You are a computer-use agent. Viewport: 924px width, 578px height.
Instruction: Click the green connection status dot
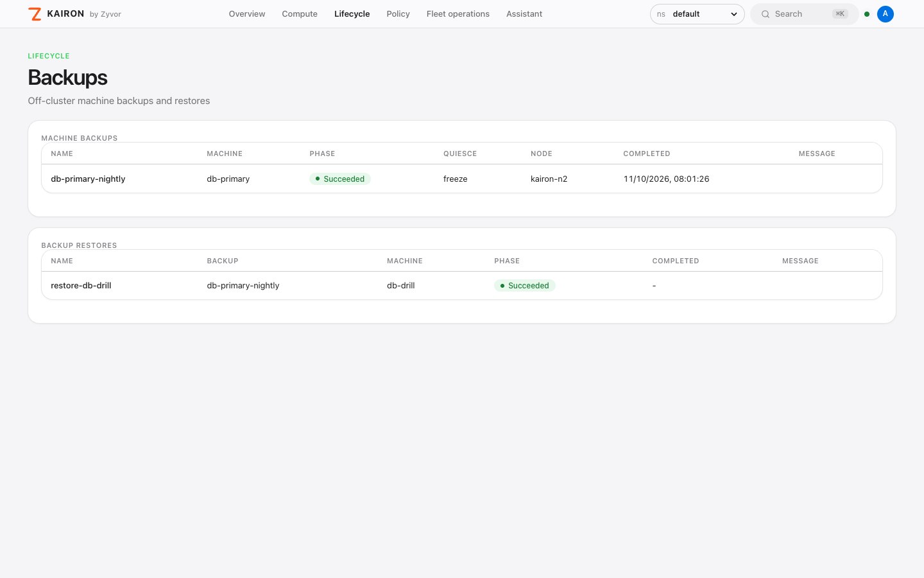point(867,14)
